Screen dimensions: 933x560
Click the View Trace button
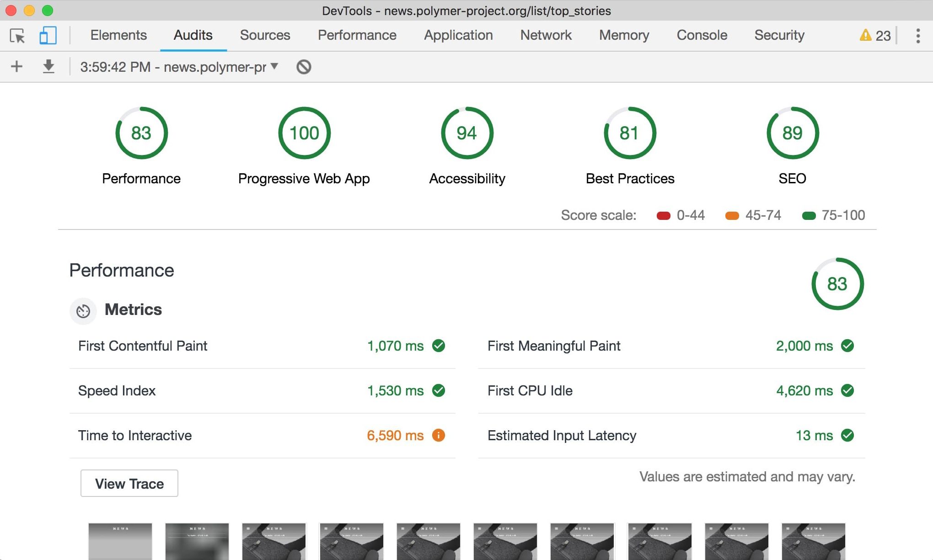pyautogui.click(x=129, y=483)
